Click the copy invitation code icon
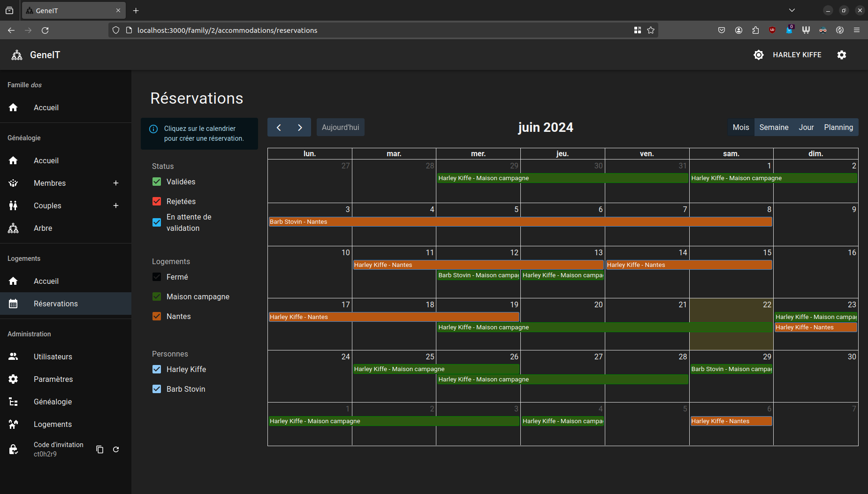Viewport: 868px width, 494px height. click(99, 449)
